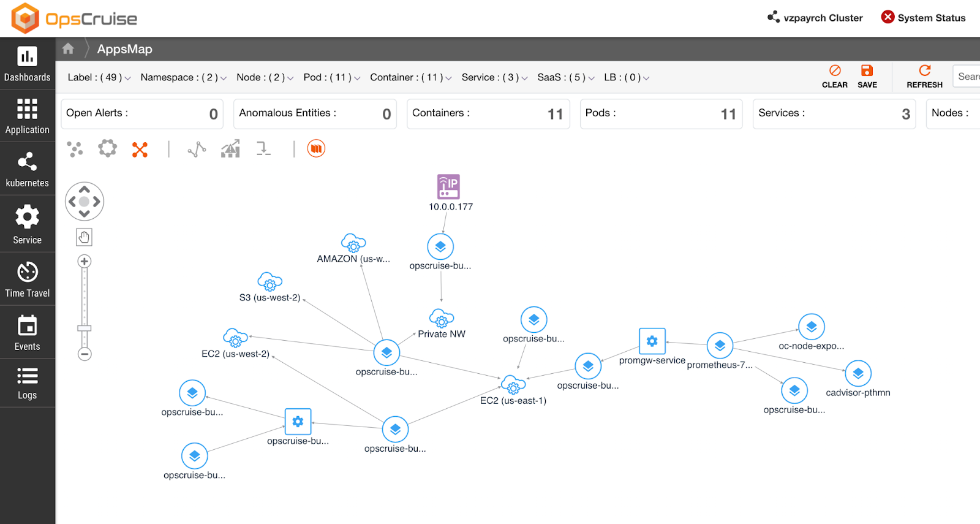980x524 pixels.
Task: Click the EC2 (us-east-1) cloud node
Action: click(x=513, y=385)
